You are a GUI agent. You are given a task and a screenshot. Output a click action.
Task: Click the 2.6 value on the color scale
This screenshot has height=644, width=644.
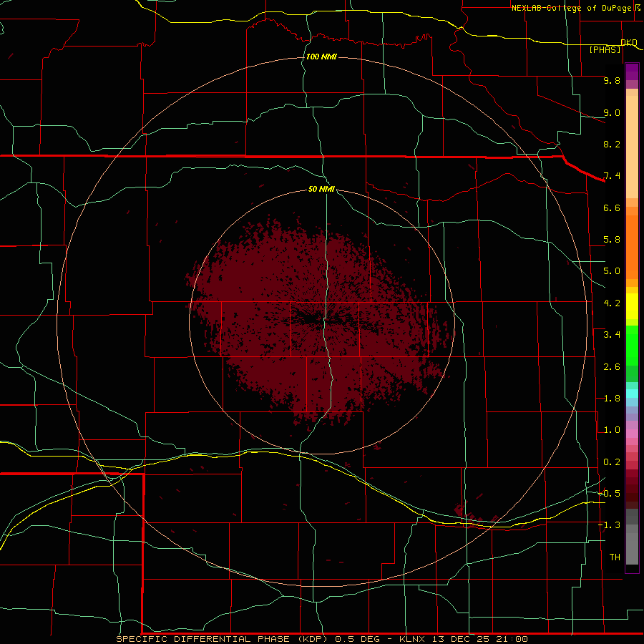click(612, 367)
